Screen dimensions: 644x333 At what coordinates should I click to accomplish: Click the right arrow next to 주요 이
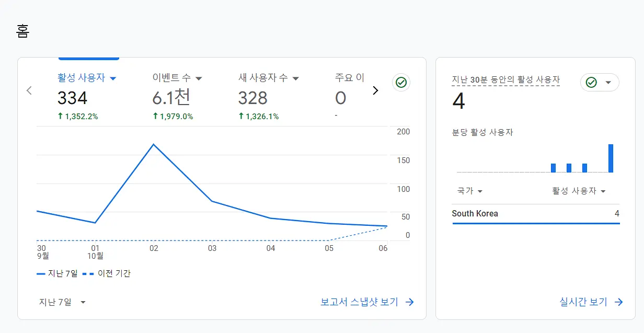click(x=375, y=90)
